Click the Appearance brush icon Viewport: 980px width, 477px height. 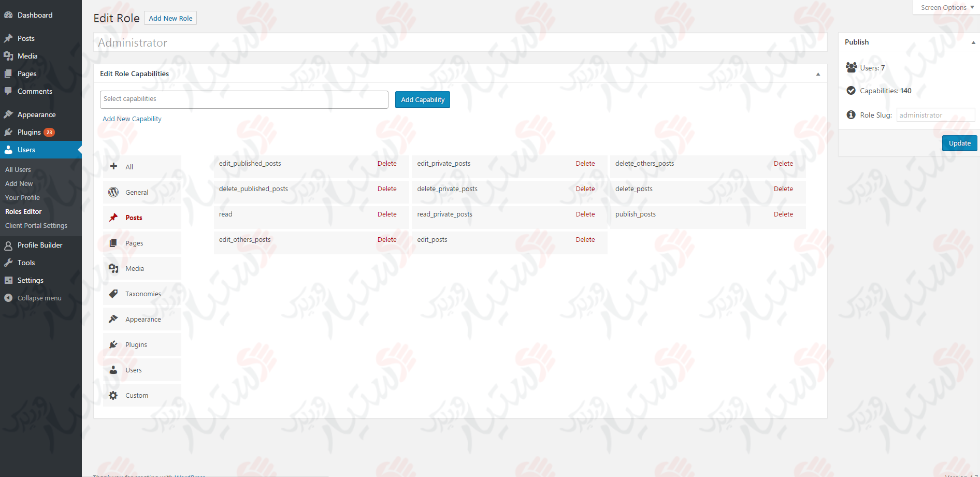click(x=114, y=319)
